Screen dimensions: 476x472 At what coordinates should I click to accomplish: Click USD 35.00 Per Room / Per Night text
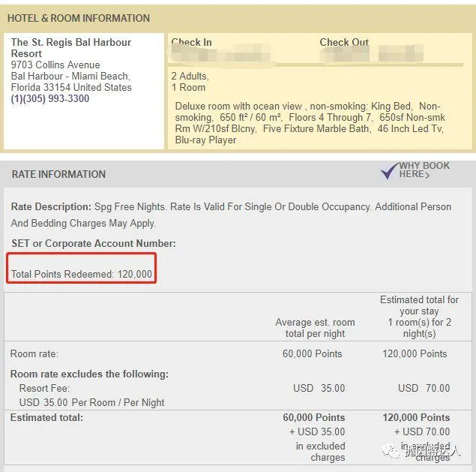pyautogui.click(x=91, y=402)
